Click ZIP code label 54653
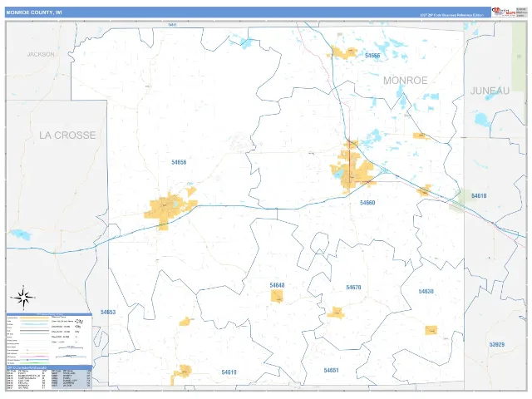Viewport: 532px width, 399px height. (x=108, y=313)
